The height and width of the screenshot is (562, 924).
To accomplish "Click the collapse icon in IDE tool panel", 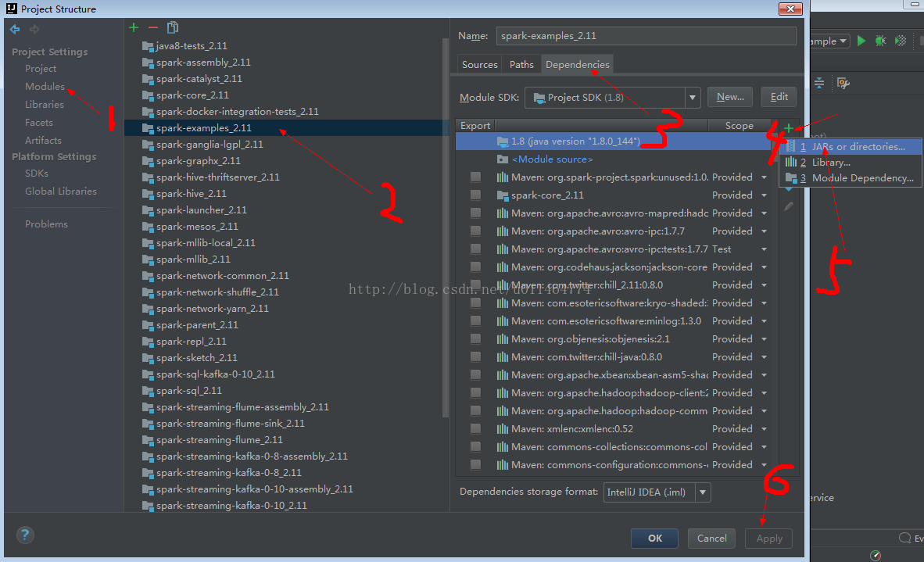I will (819, 83).
